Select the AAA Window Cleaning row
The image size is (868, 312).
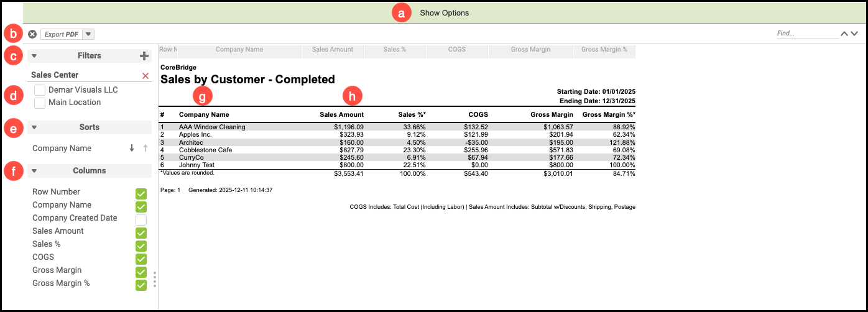[398, 127]
